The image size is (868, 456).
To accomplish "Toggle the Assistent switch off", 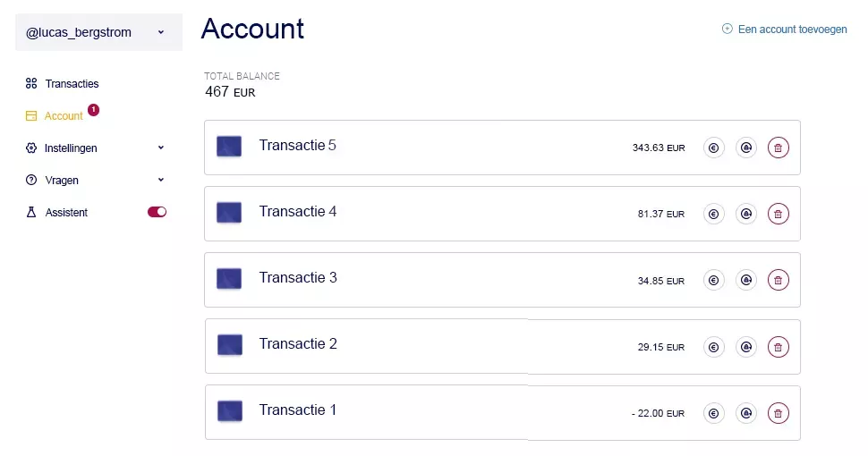I will 157,212.
